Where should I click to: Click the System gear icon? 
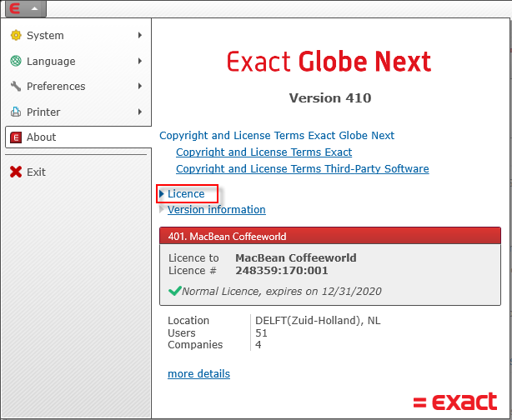(x=16, y=35)
